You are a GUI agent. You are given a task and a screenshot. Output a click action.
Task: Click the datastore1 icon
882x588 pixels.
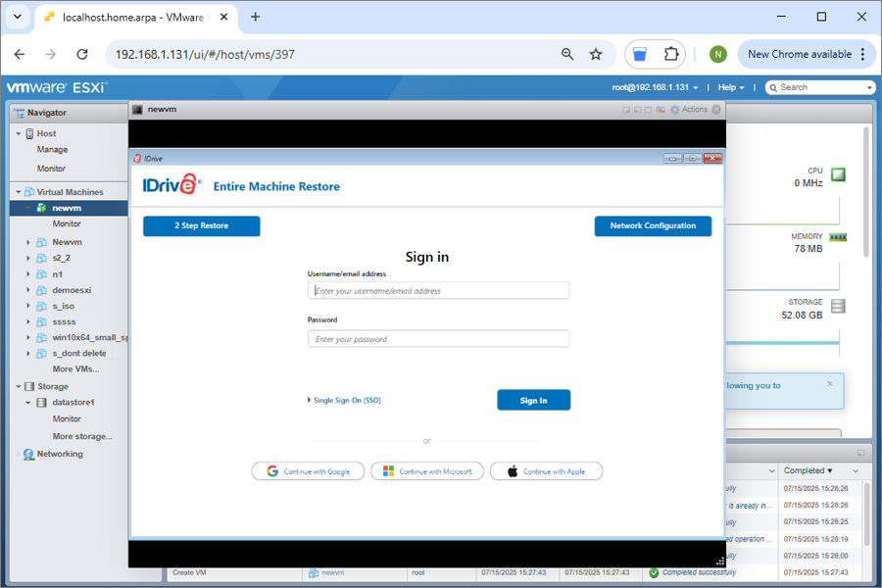[x=41, y=403]
